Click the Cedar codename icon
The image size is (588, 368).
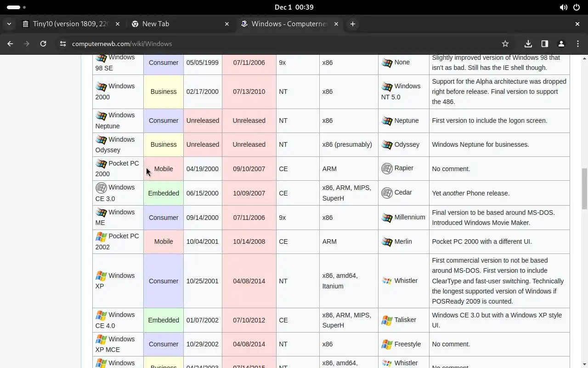pos(387,193)
